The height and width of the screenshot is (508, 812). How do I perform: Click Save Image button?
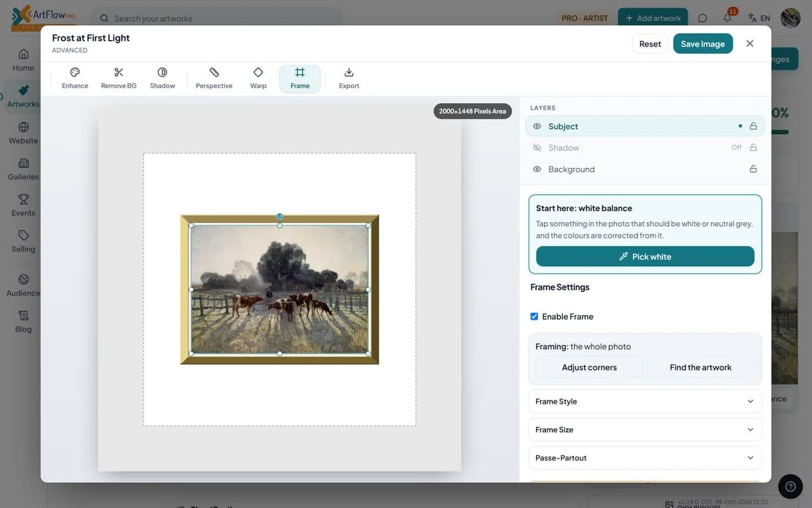pos(702,43)
